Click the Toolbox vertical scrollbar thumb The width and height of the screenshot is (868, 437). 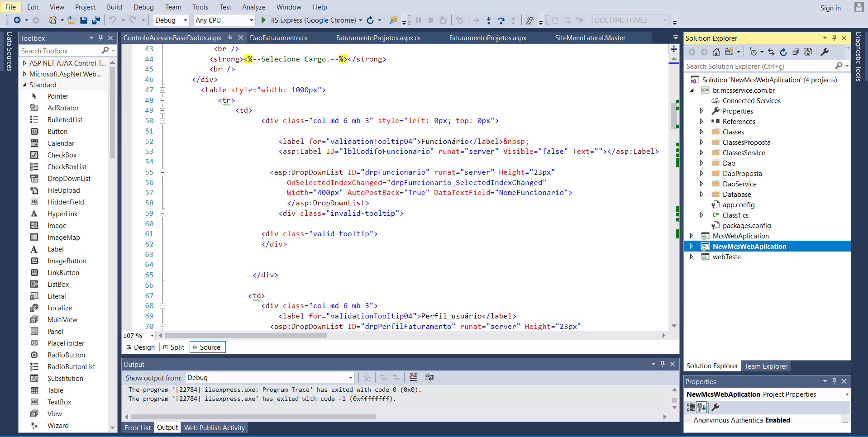click(112, 112)
